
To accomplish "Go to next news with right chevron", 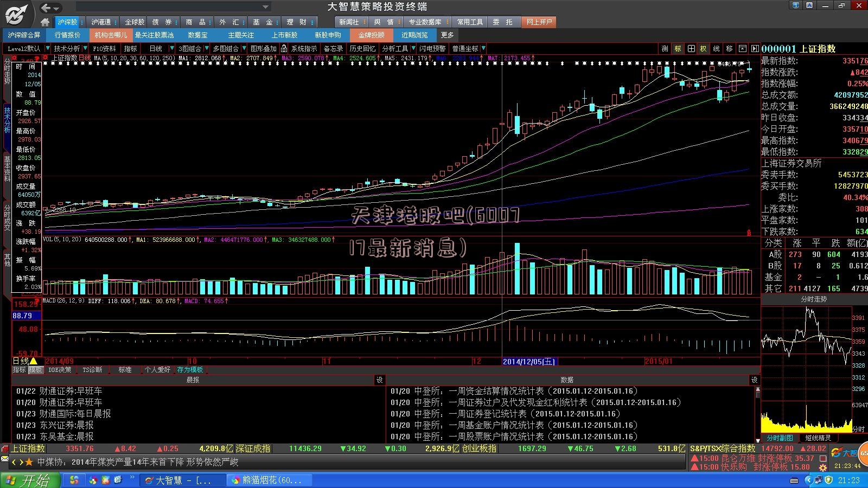I will pyautogui.click(x=21, y=462).
